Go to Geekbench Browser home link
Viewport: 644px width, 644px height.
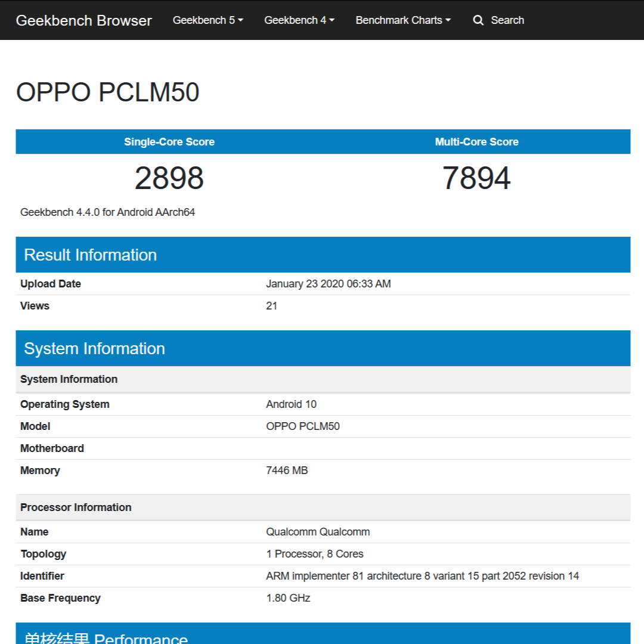tap(84, 20)
